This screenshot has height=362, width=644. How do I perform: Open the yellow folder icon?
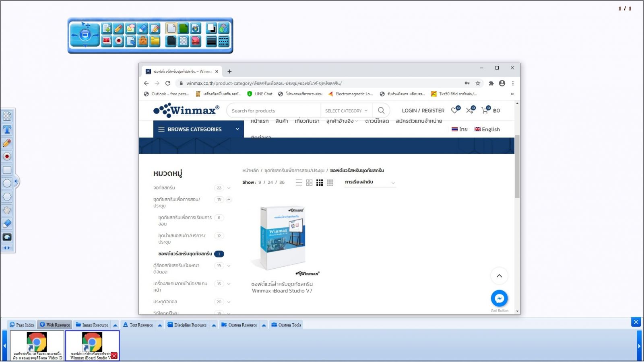(x=155, y=41)
